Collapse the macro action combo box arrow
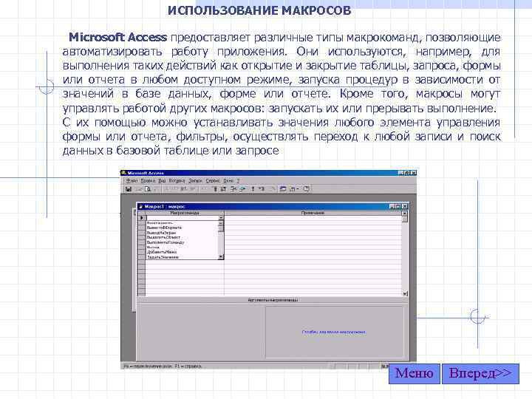Screen dimensions: 532x399 click(x=221, y=218)
